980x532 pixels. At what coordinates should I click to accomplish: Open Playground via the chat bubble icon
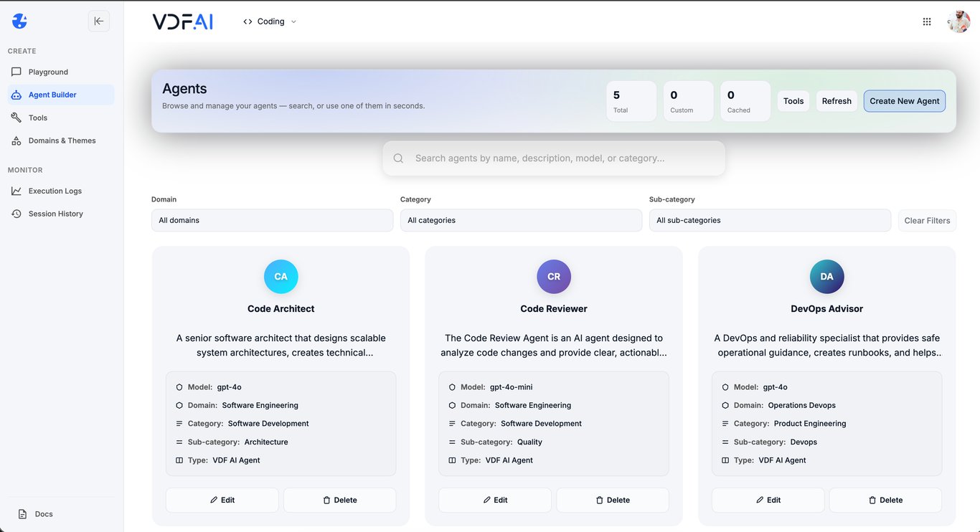(17, 72)
